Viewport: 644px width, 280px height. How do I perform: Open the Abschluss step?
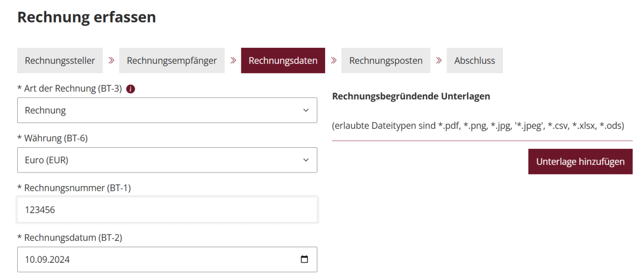(x=474, y=61)
